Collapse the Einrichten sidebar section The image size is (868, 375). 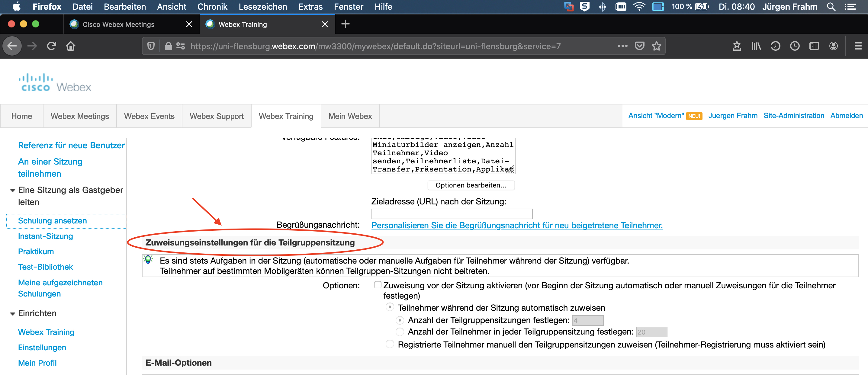point(12,314)
